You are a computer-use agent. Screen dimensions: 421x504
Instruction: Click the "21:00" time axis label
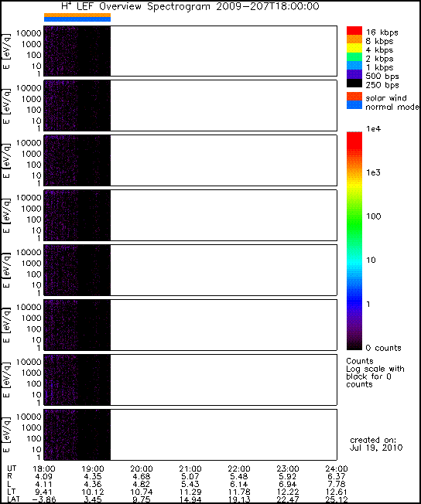coord(190,469)
